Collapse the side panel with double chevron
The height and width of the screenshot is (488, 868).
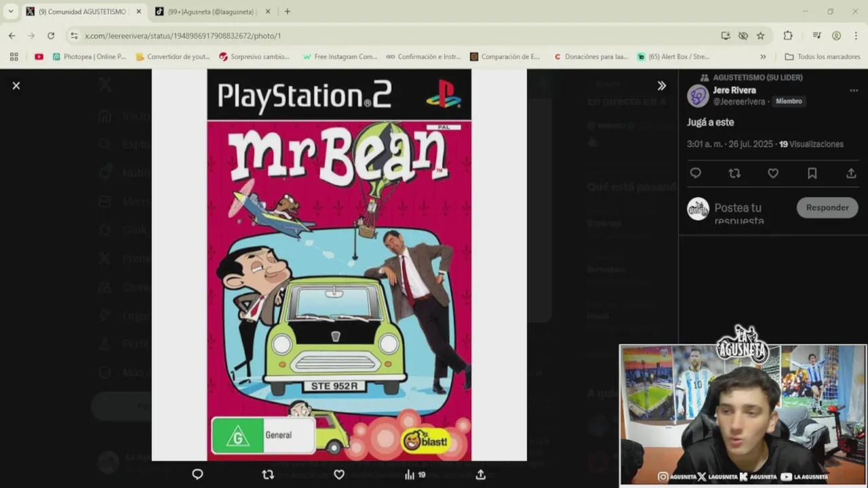click(661, 85)
